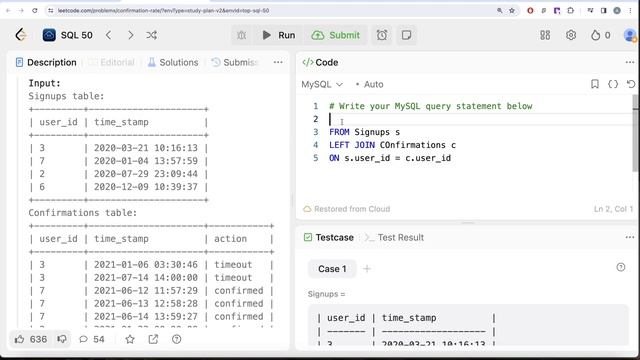Star the problem as favorite
This screenshot has width=640, height=360.
coord(130,339)
